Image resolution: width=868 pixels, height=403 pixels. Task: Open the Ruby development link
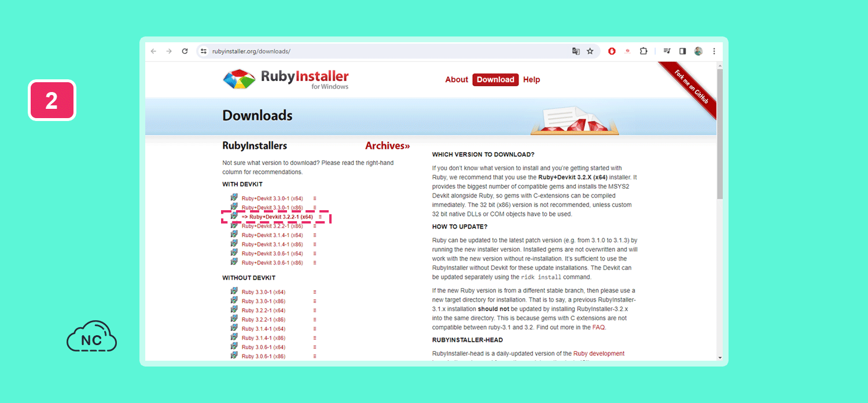pyautogui.click(x=599, y=353)
